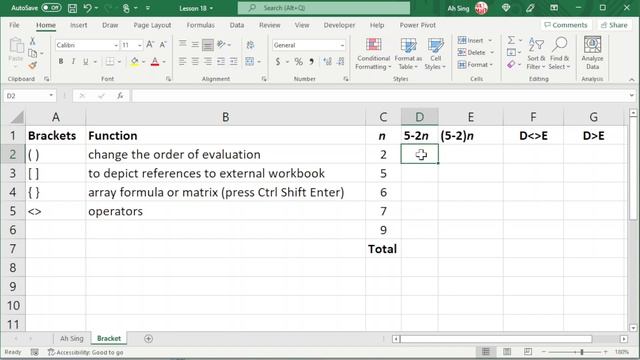The image size is (640, 360).
Task: Click the macro record status bar icon
Action: pyautogui.click(x=35, y=352)
